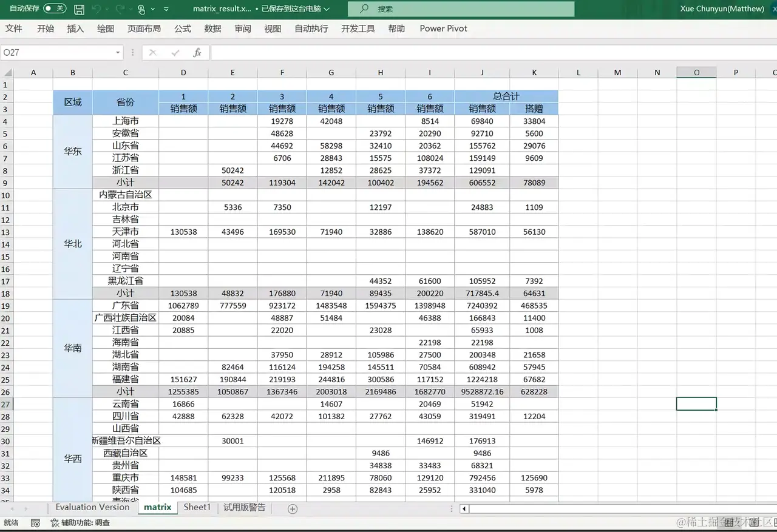The height and width of the screenshot is (532, 777).
Task: Click the macro recording icon in status bar
Action: [x=35, y=523]
